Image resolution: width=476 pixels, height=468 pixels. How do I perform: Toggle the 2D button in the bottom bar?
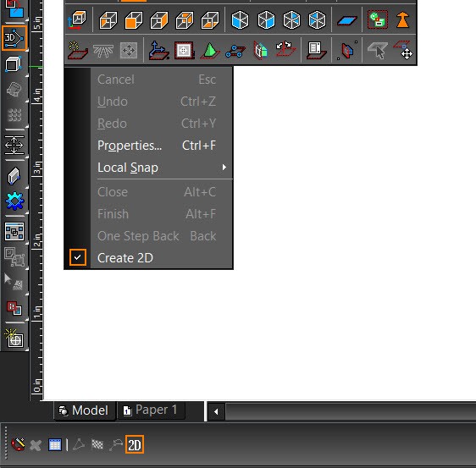coord(135,445)
